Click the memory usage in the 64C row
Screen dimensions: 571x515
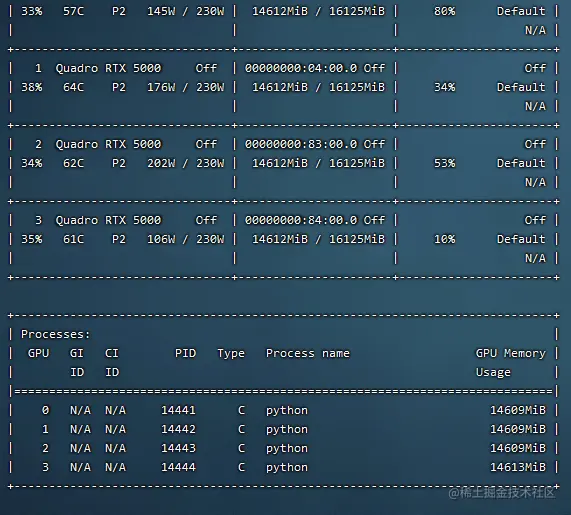(319, 87)
